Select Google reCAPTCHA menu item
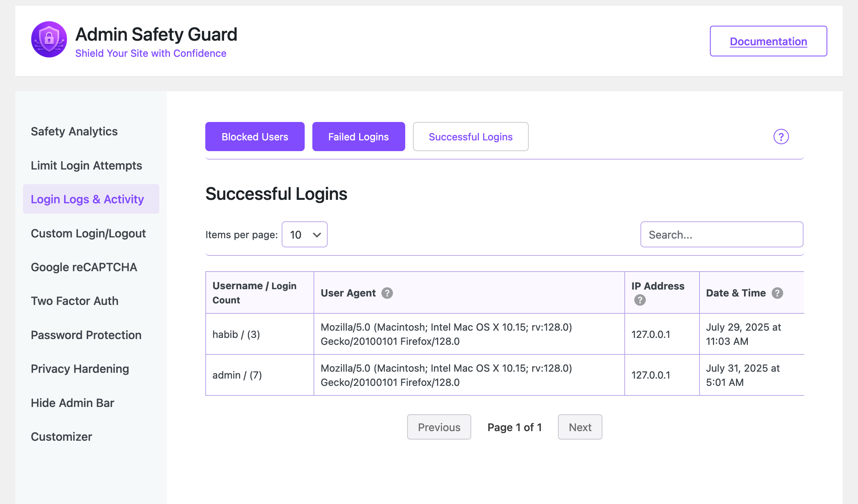 pos(84,267)
